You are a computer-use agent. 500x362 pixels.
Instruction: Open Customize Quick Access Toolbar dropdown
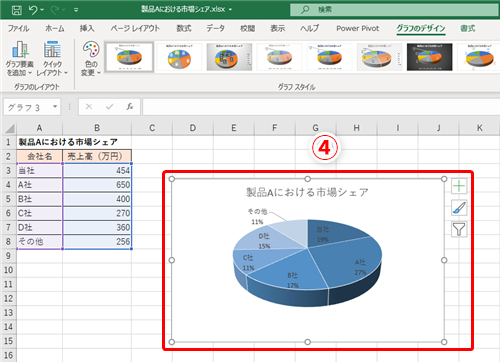(x=76, y=10)
